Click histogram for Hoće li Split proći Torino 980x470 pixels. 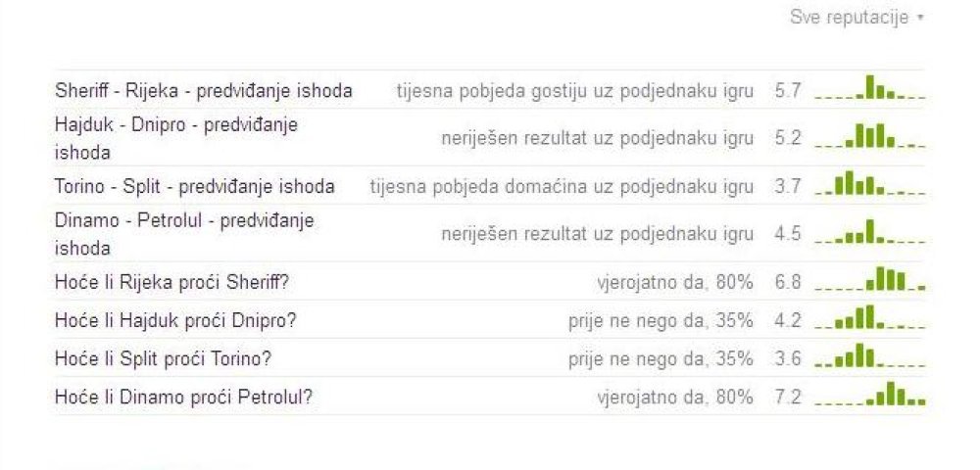click(870, 355)
